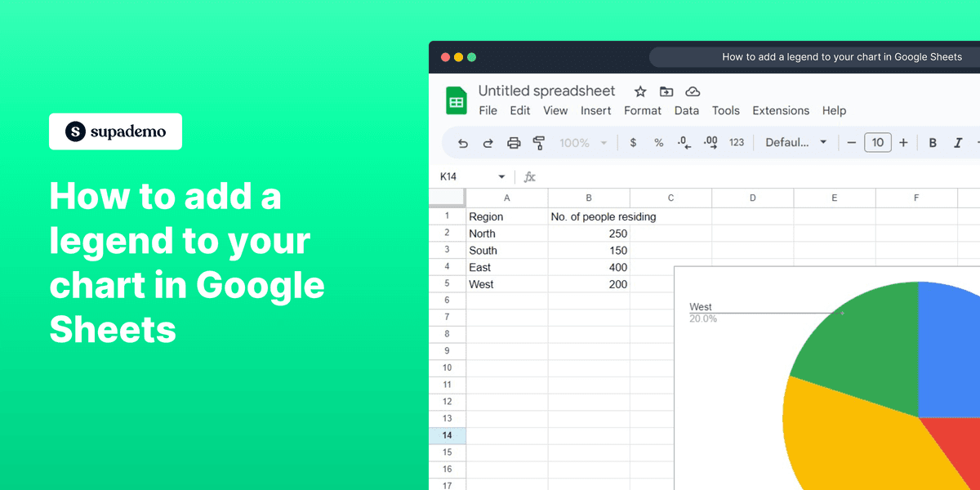This screenshot has height=490, width=980.
Task: Toggle italic formatting
Action: [957, 142]
